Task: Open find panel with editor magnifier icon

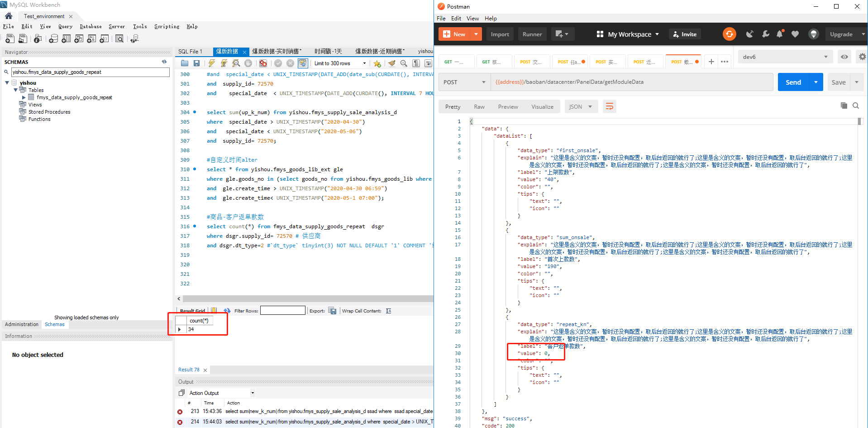Action: (x=404, y=63)
